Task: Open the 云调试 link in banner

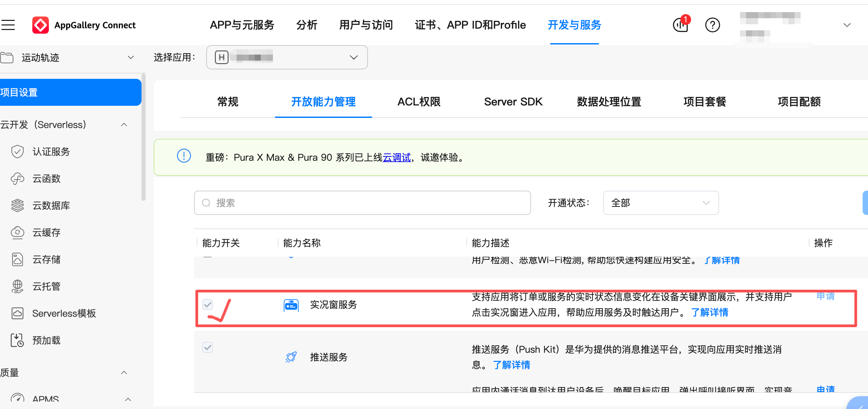Action: coord(397,157)
